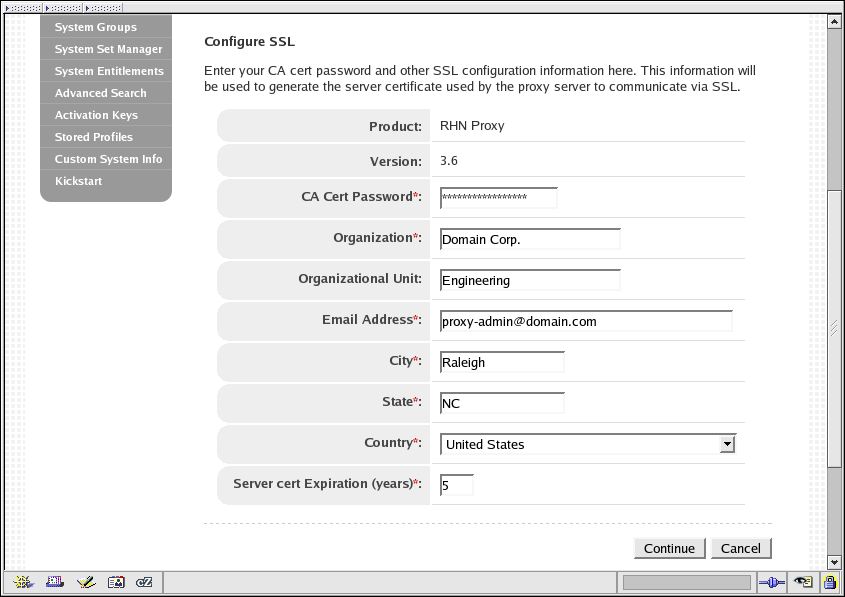Open the ChatZilla IRC icon
This screenshot has width=845, height=597.
click(145, 582)
